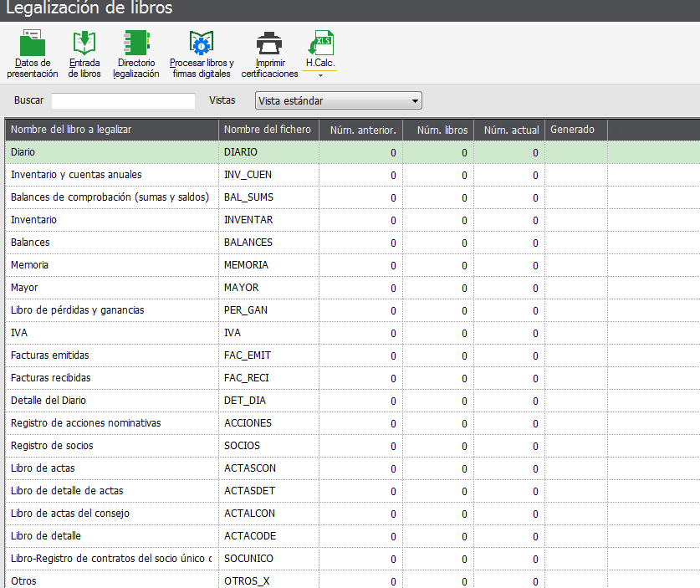Click the PER_GAN file name cell
Screen dimensions: 700x588
coord(268,309)
